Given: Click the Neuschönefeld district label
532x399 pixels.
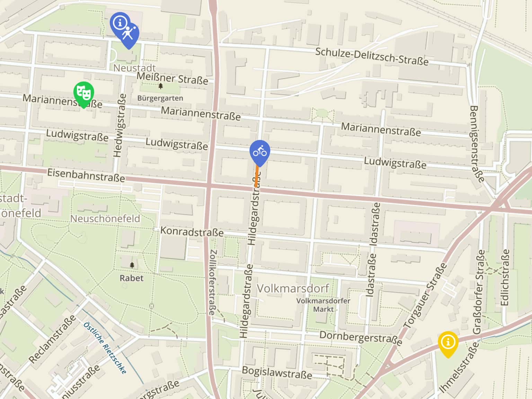Looking at the screenshot, I should tap(105, 219).
